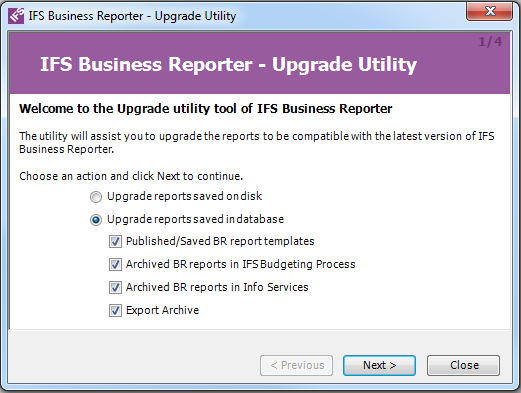Click the 'Archived BR reports in Info Services' label

pyautogui.click(x=217, y=287)
